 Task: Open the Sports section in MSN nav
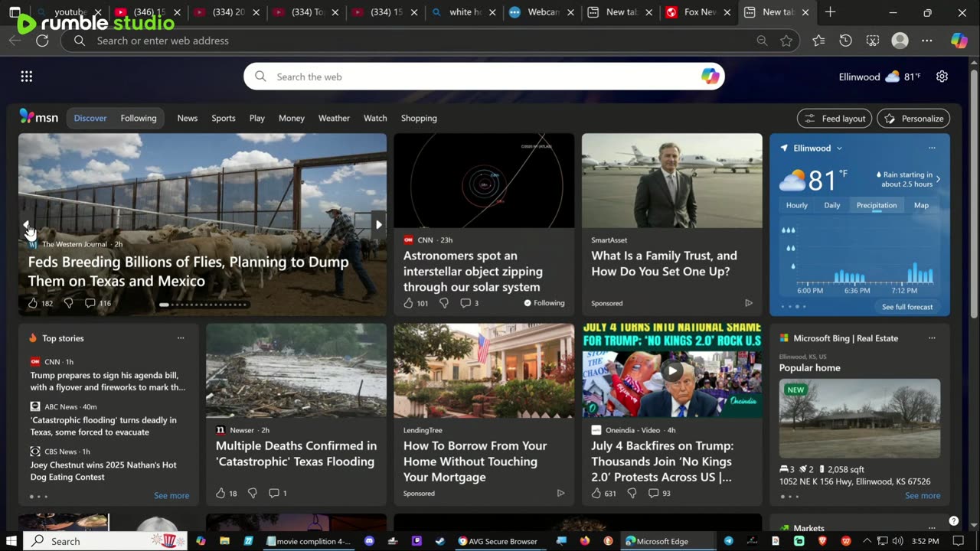click(224, 118)
